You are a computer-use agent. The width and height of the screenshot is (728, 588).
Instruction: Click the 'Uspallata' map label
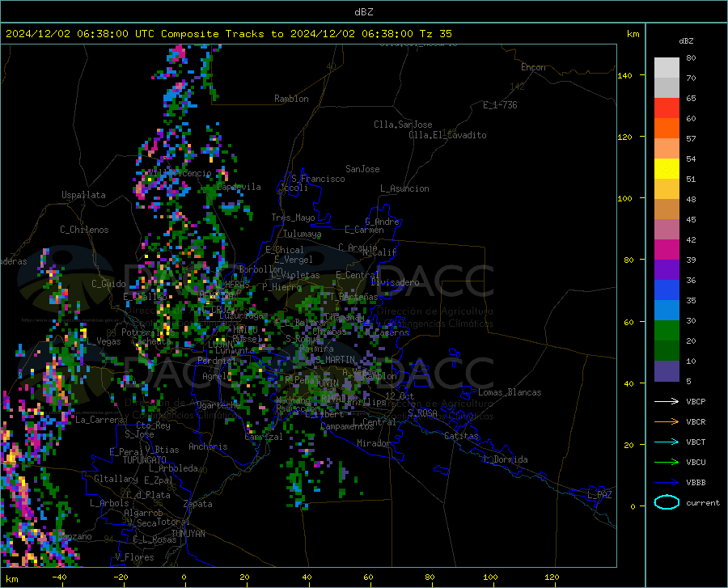pos(83,195)
